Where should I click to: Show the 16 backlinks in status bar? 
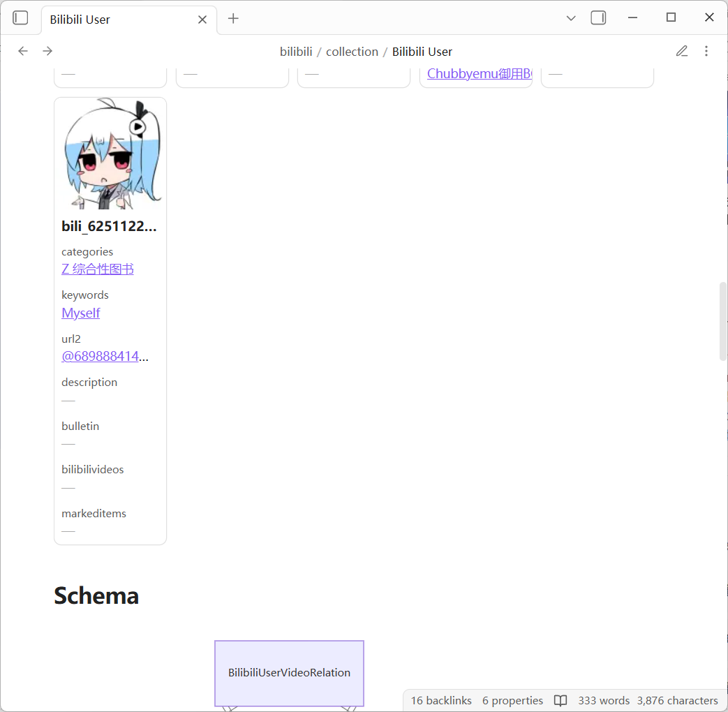[x=441, y=700]
